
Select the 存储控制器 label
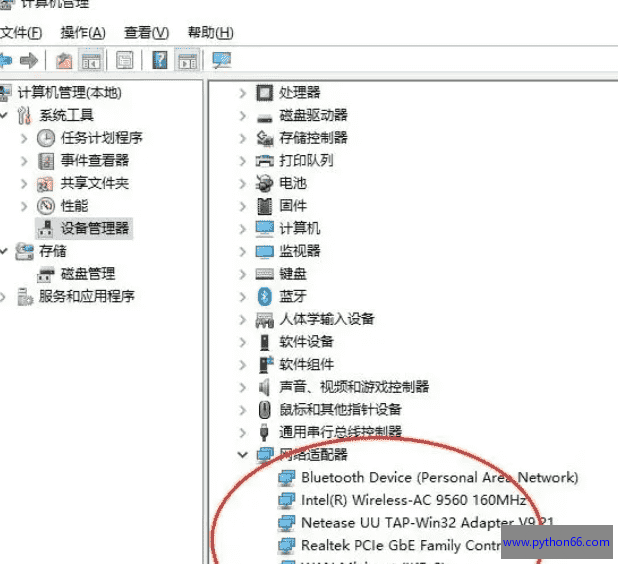[x=313, y=138]
